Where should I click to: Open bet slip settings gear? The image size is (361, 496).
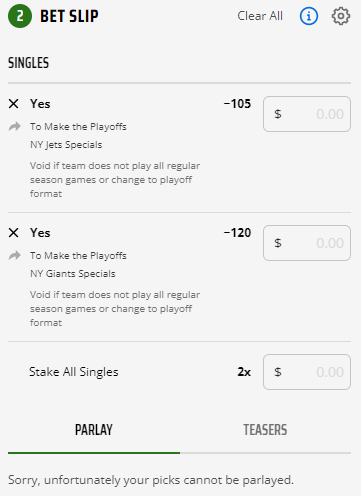click(341, 16)
